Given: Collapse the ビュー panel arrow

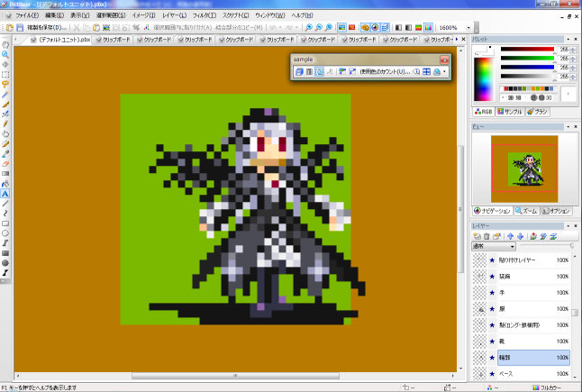Looking at the screenshot, I should (568, 126).
